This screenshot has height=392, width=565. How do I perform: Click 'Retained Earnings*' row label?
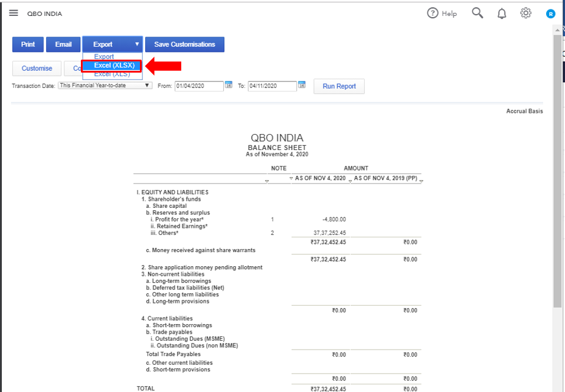[179, 226]
